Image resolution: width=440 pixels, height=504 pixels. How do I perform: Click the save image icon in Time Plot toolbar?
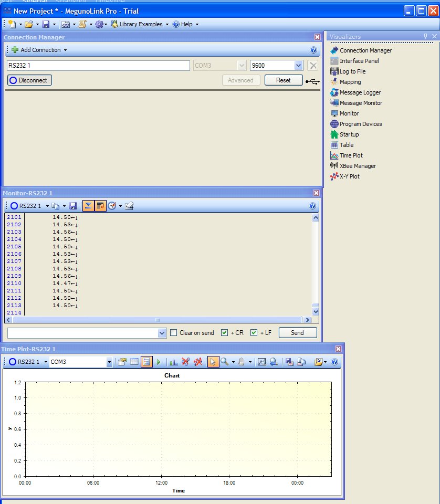pos(289,362)
